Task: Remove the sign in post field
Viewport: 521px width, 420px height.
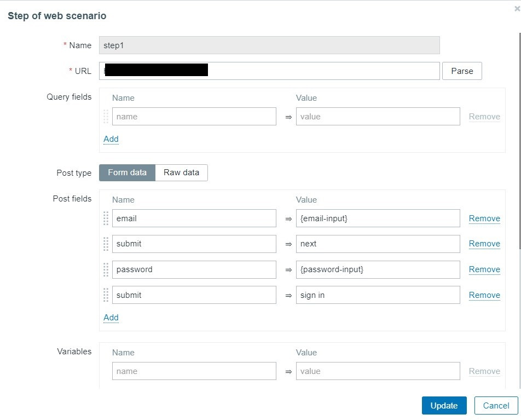Action: [x=484, y=295]
